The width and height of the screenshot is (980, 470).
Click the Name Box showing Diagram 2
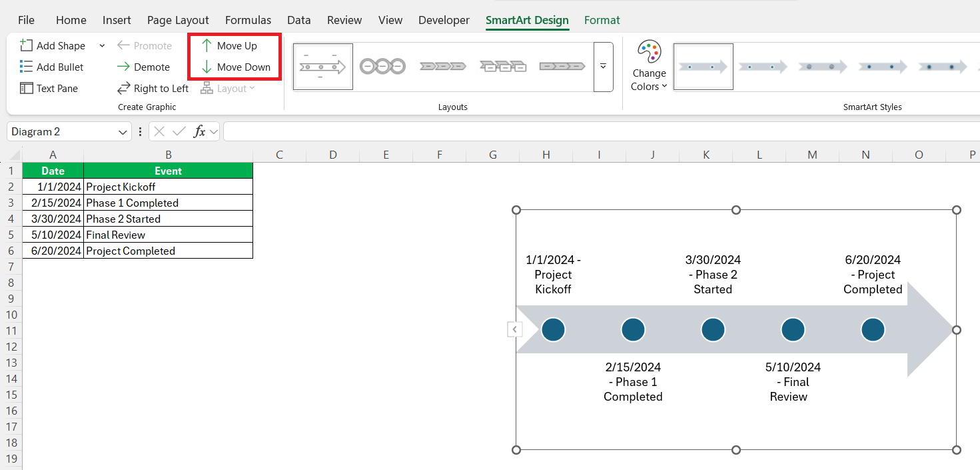pyautogui.click(x=61, y=132)
